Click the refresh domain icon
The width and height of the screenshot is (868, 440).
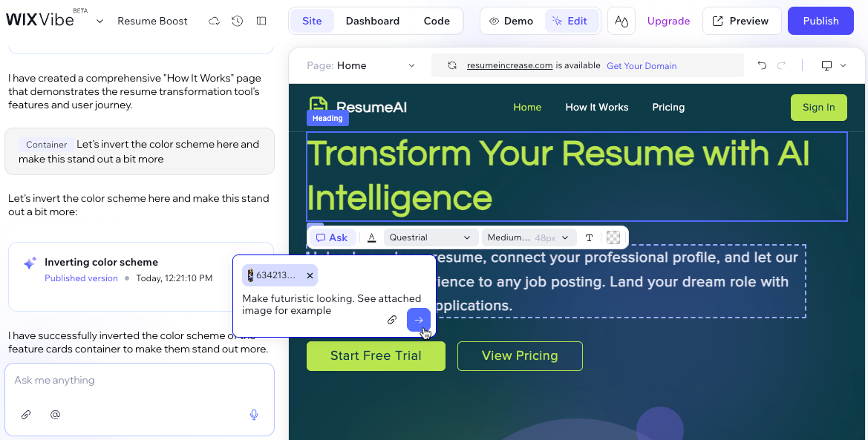coord(452,65)
